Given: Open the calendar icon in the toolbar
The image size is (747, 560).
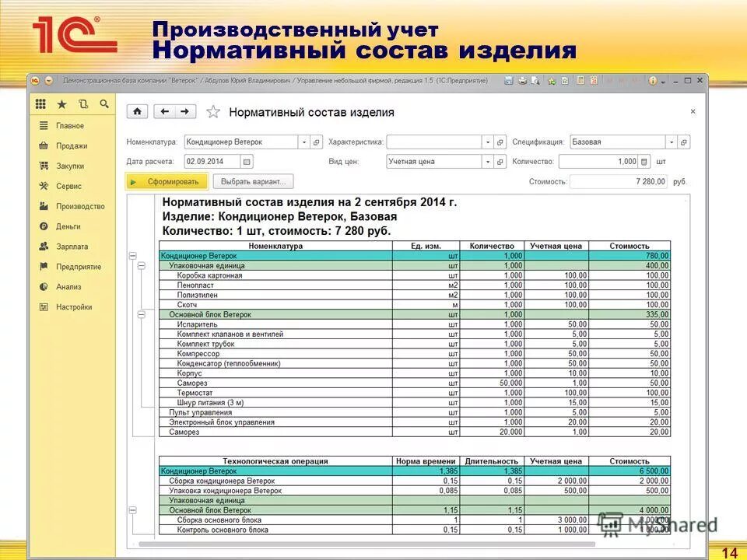Looking at the screenshot, I should pyautogui.click(x=595, y=80).
